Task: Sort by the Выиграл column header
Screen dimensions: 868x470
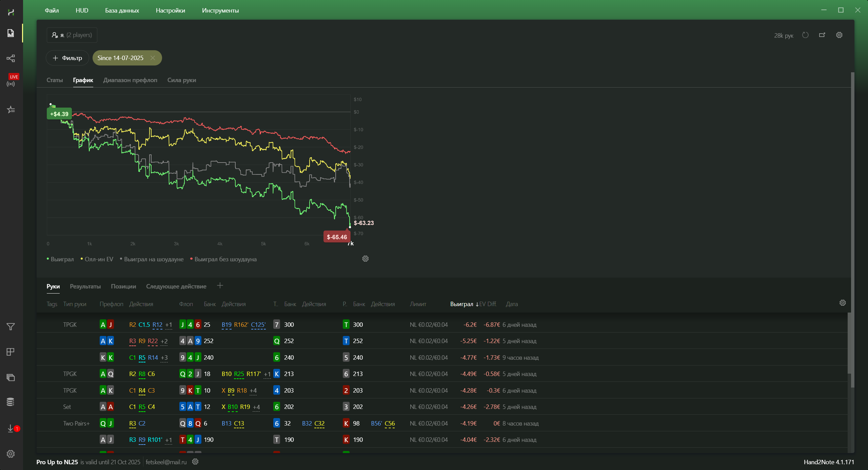Action: (464, 304)
